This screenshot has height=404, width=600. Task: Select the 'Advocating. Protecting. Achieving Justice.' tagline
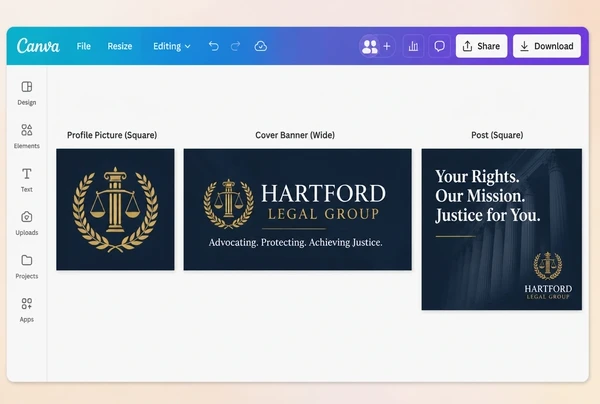click(295, 242)
